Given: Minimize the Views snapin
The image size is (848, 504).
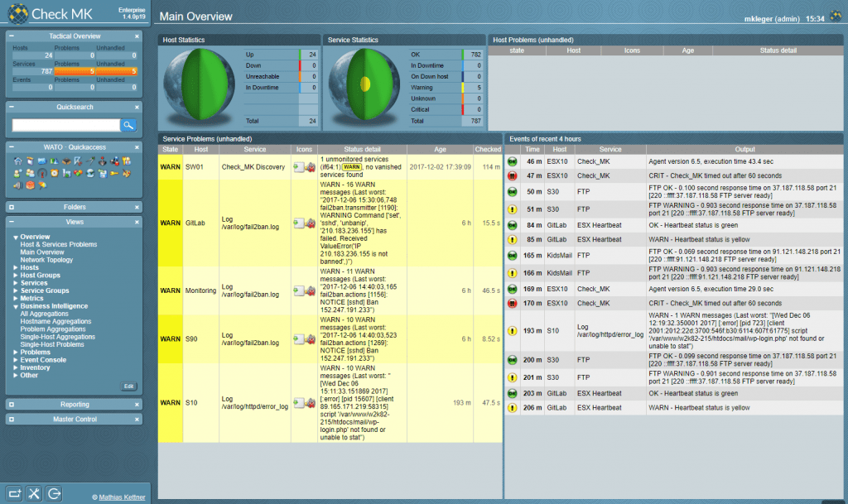Looking at the screenshot, I should pyautogui.click(x=12, y=222).
